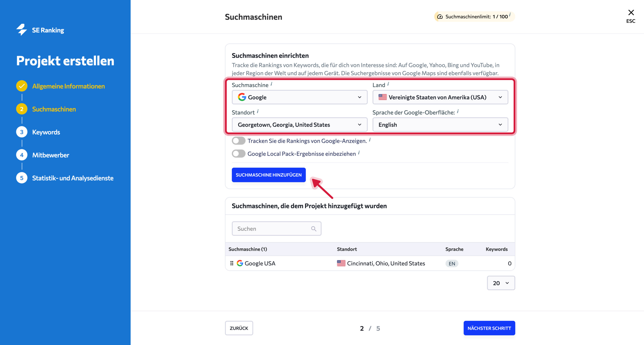Select step 5 circle Statistik

point(22,178)
